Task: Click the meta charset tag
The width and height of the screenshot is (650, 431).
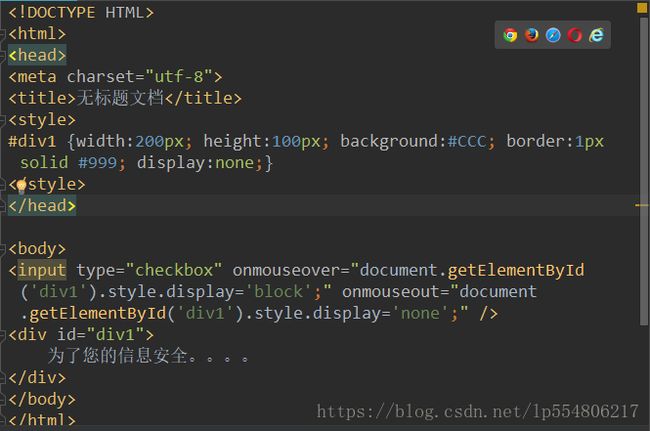Action: 115,77
